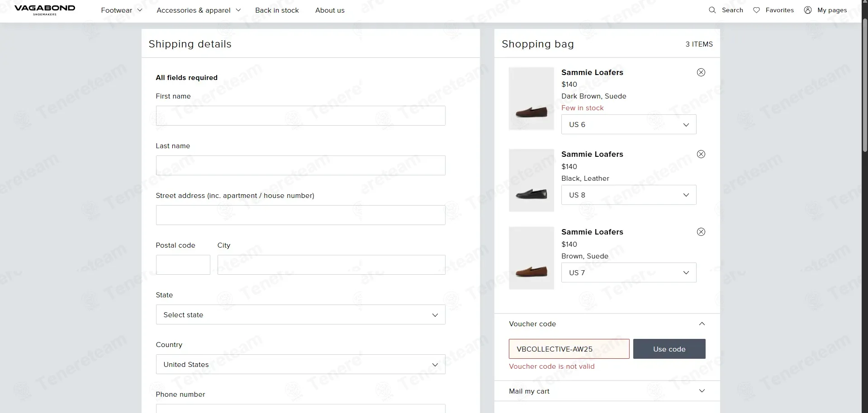Viewport: 868px width, 413px height.
Task: Click the Brown Suede loafer thumbnail
Action: point(531,258)
